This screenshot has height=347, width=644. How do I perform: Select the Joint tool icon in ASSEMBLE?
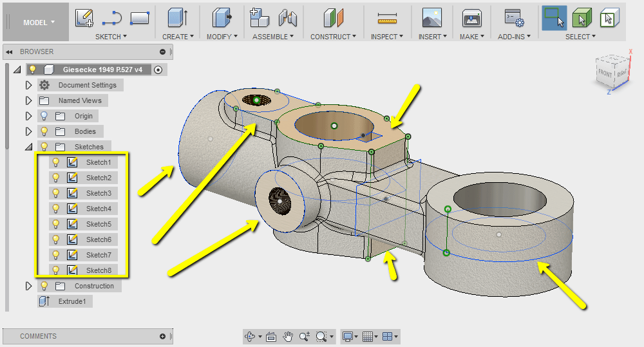click(x=287, y=18)
